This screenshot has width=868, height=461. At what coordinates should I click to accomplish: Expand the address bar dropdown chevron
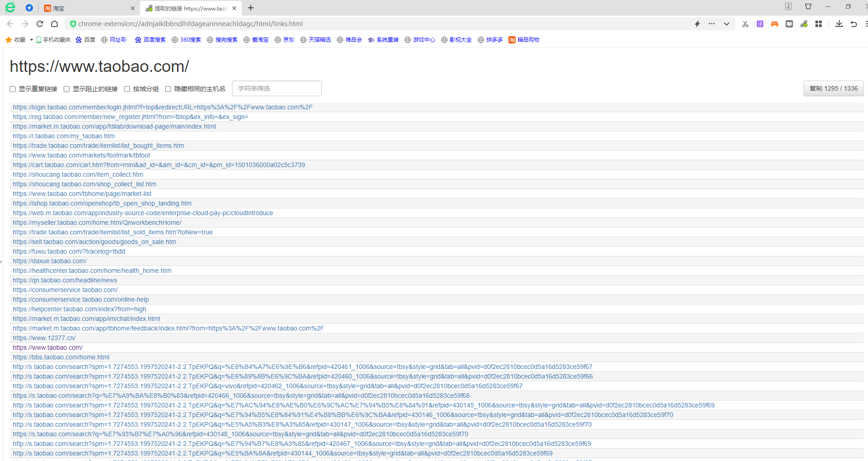(727, 24)
